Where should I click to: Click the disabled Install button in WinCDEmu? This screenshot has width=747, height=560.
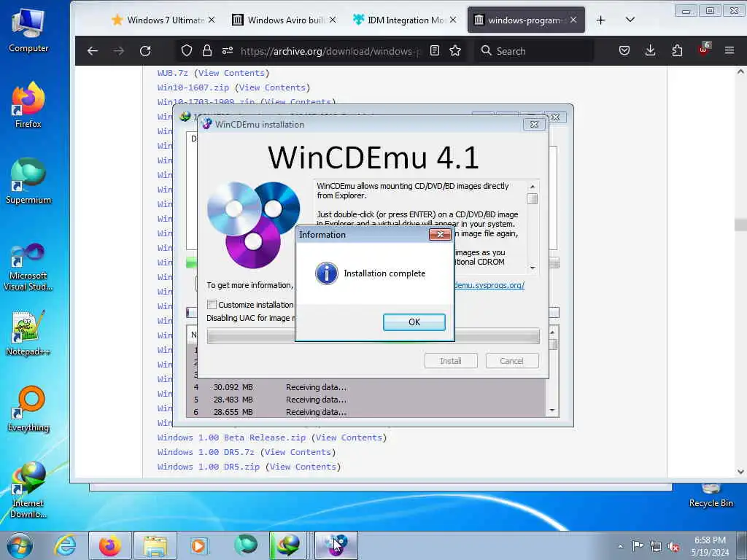point(451,361)
